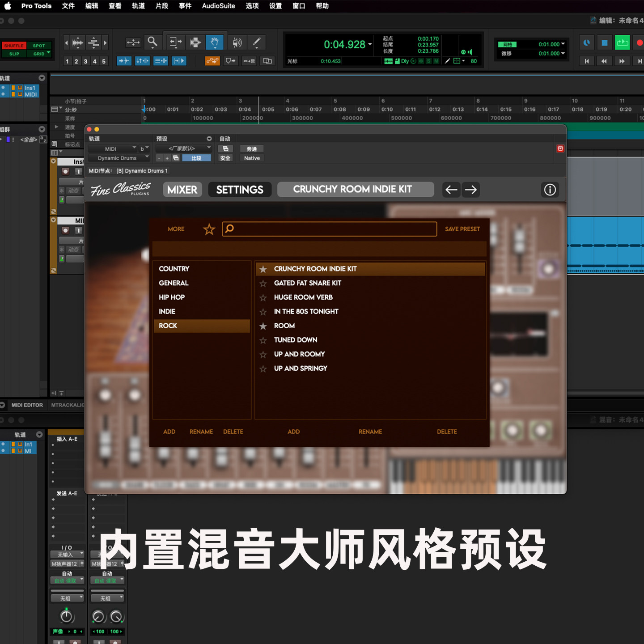Go to next preset arrow
The width and height of the screenshot is (644, 644).
[470, 190]
